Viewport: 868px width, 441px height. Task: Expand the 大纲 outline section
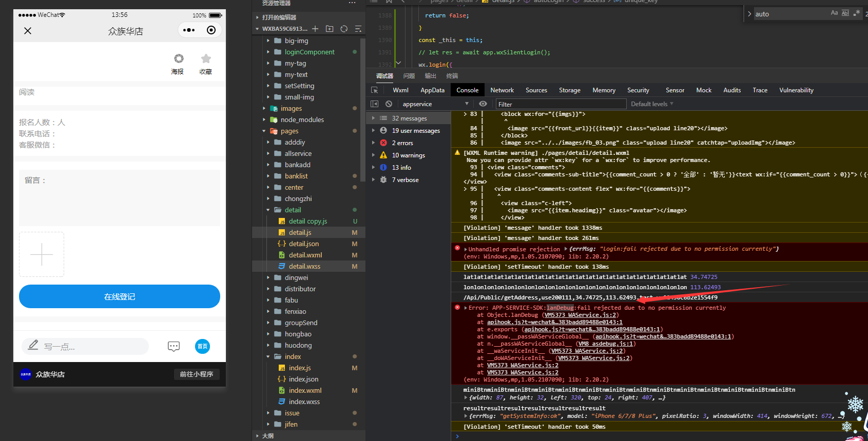coord(268,436)
